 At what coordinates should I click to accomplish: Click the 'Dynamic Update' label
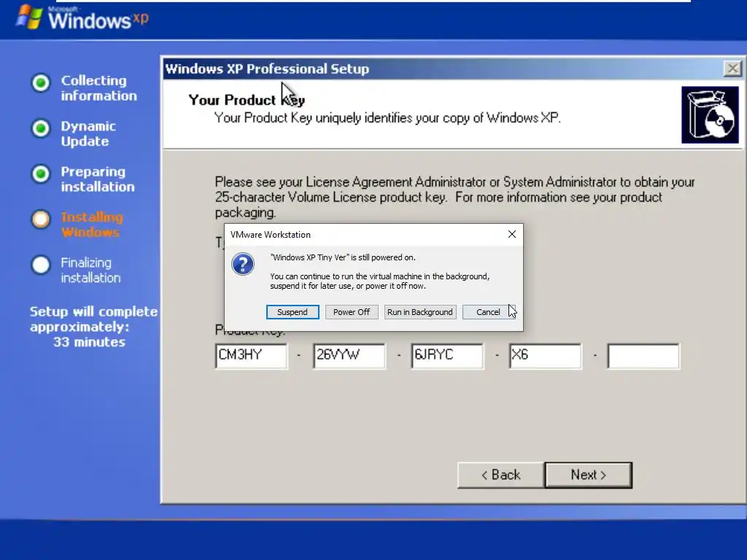[x=88, y=134]
